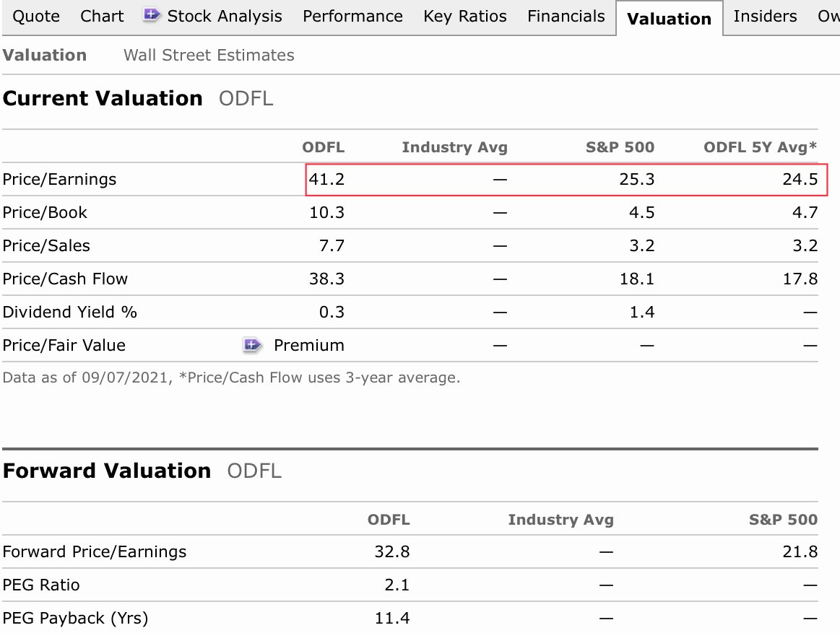
Task: Open the Key Ratios tab
Action: tap(465, 17)
